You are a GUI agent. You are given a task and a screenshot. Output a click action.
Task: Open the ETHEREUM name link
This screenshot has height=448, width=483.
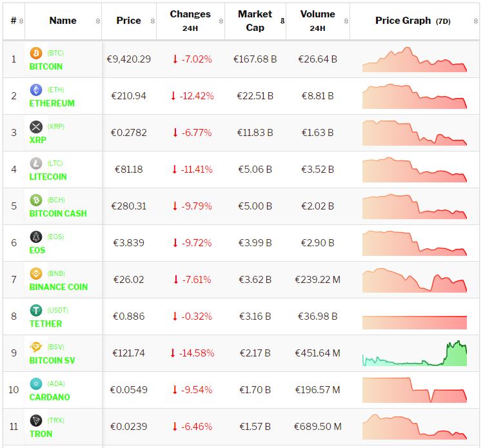pyautogui.click(x=52, y=103)
